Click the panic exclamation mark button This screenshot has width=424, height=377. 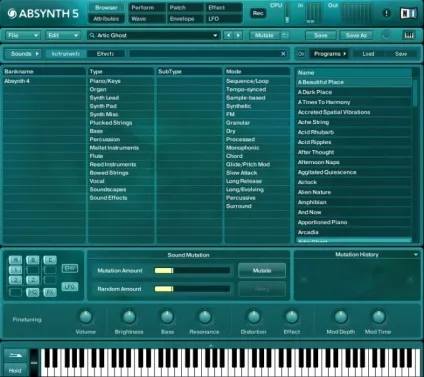click(386, 13)
